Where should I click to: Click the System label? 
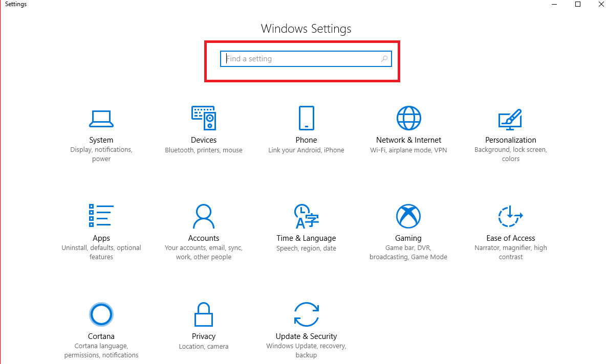[x=101, y=140]
